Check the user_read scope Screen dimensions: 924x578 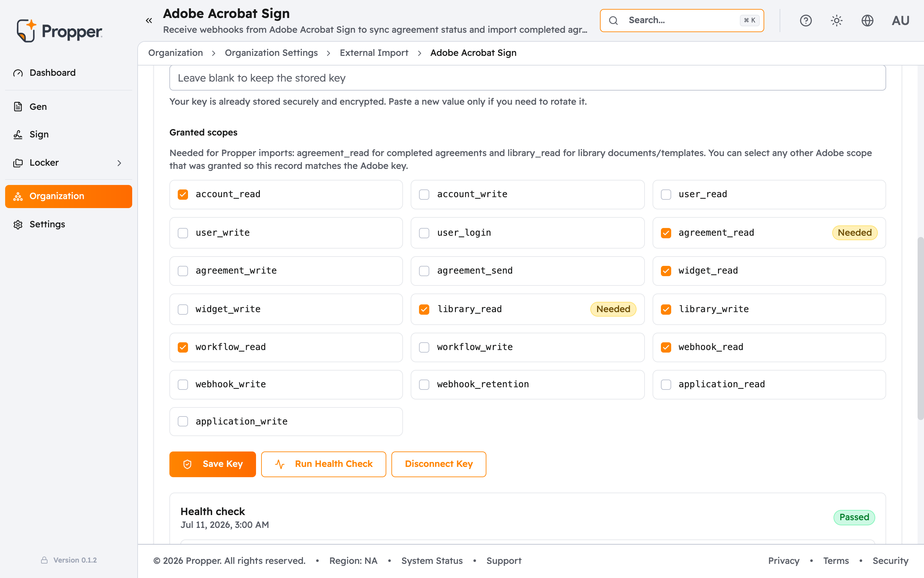coord(666,195)
